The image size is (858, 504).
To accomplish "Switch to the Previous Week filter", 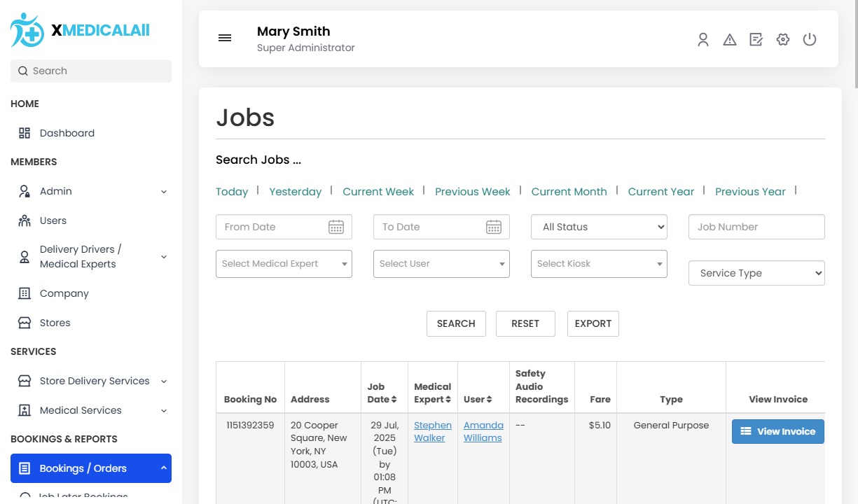I will click(472, 191).
